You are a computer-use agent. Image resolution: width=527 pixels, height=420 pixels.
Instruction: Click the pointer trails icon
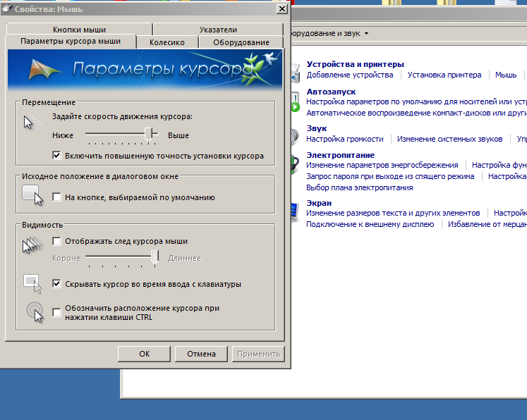pos(33,246)
